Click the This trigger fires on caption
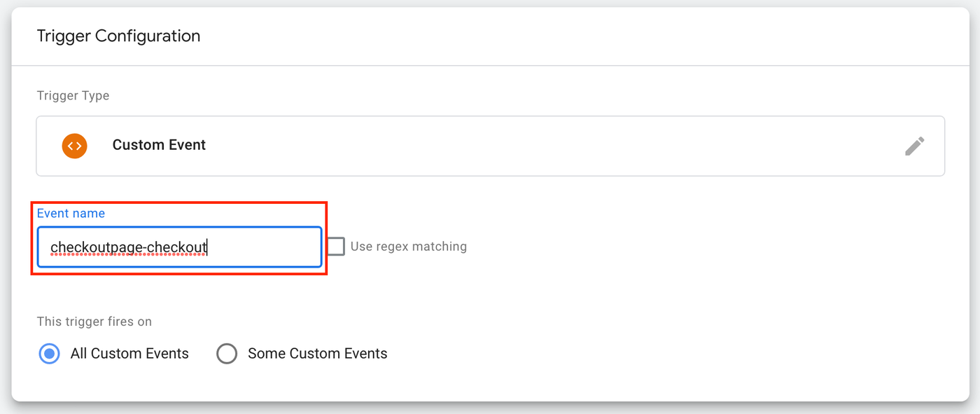980x414 pixels. (x=94, y=322)
